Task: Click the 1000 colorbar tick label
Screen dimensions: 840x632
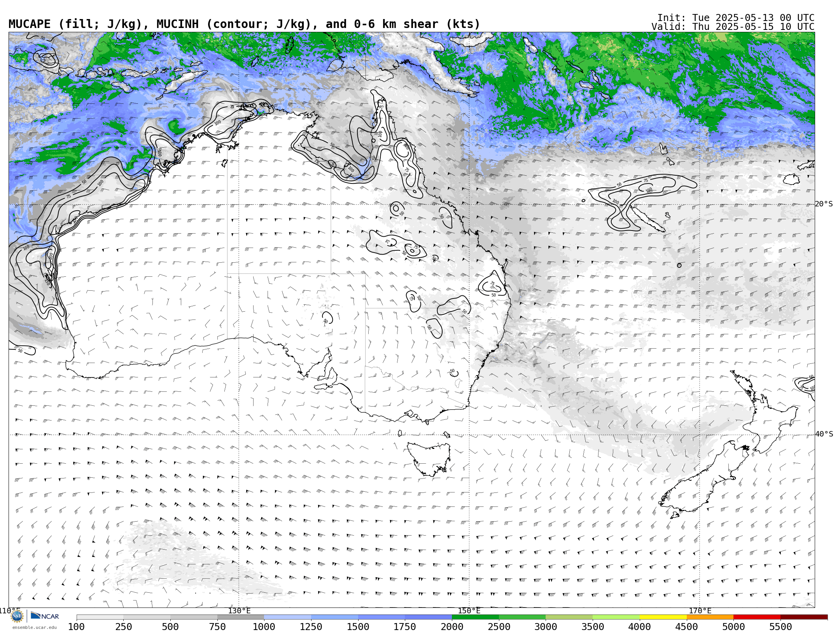Action: [264, 627]
